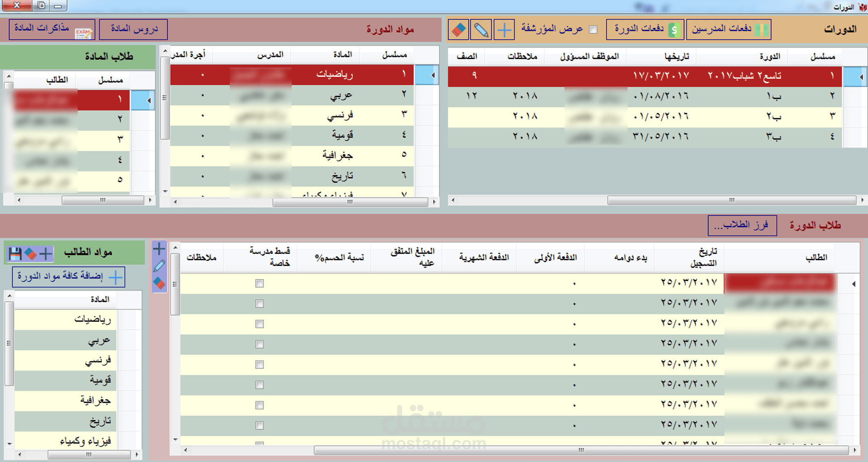Click the pencil edit icon in courses toolbar
The image size is (868, 462).
481,30
